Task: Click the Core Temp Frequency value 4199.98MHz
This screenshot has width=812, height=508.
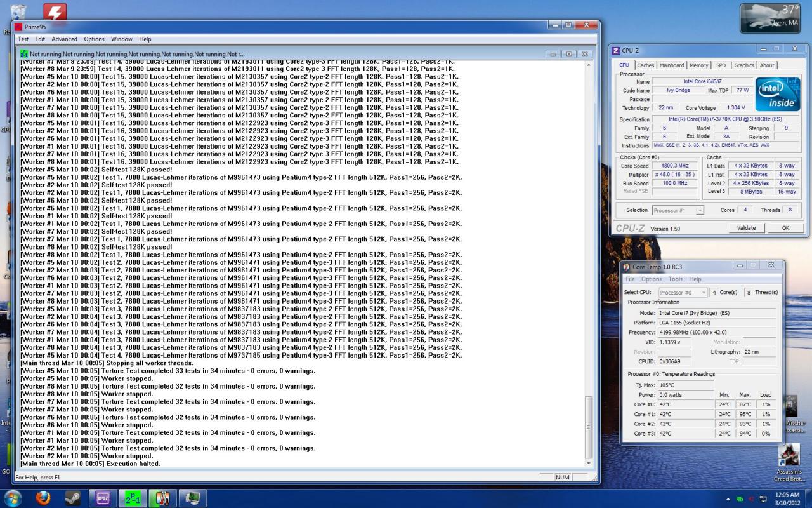Action: pos(717,333)
